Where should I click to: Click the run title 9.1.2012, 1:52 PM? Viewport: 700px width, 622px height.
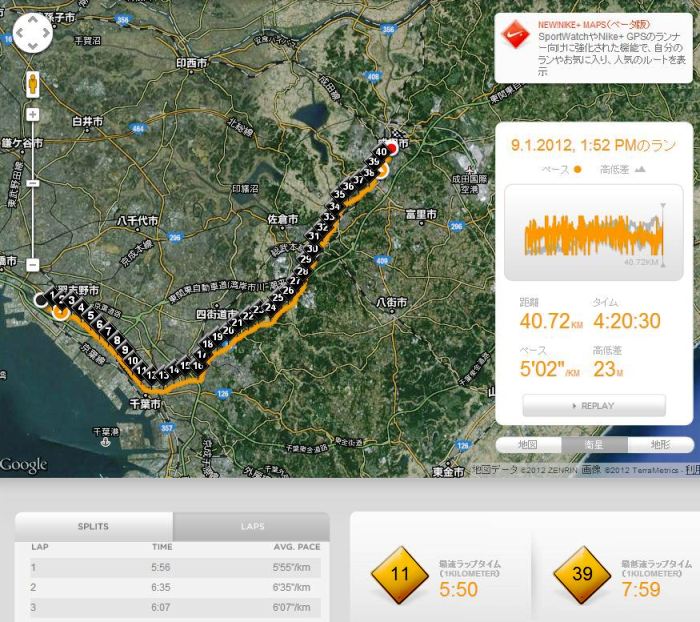(x=593, y=146)
